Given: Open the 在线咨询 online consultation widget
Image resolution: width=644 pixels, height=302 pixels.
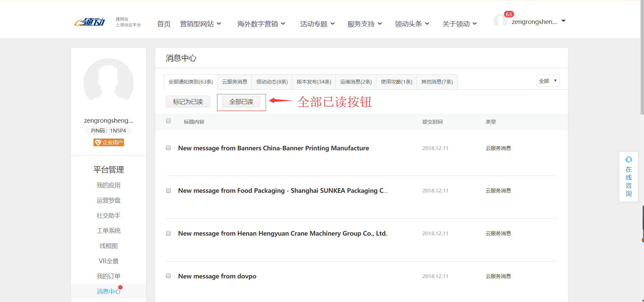Looking at the screenshot, I should 628,177.
